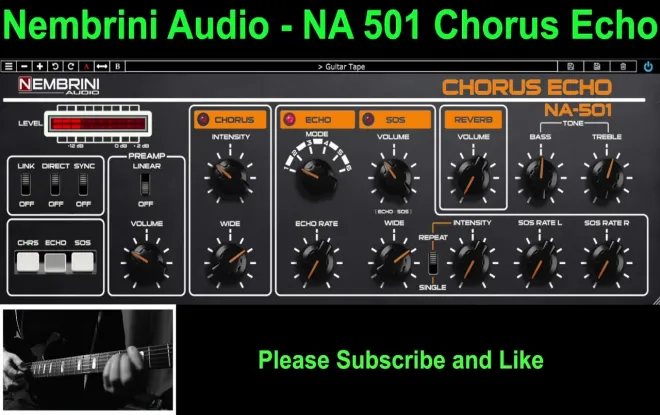Click the PREAMP VOLUME knob
The height and width of the screenshot is (415, 660).
(146, 263)
